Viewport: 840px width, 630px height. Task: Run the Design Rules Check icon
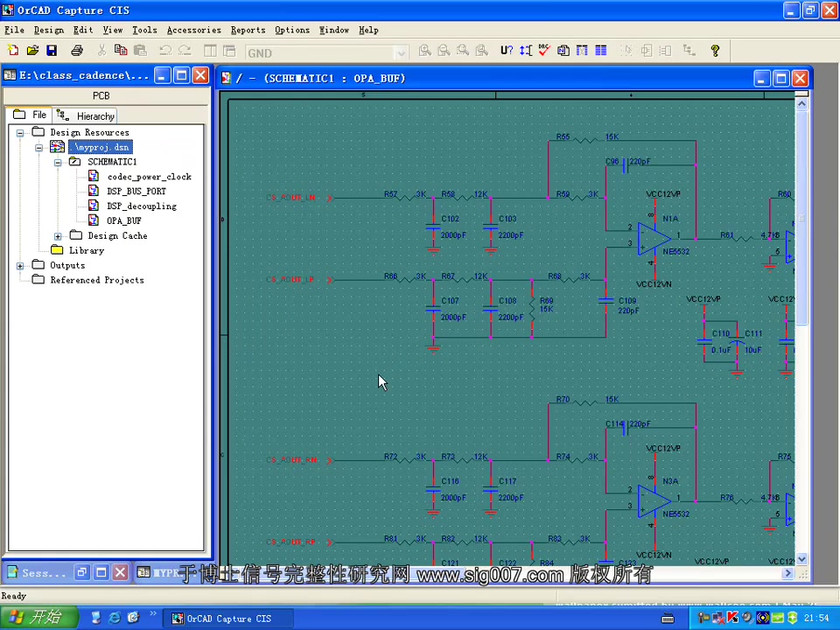click(x=544, y=51)
